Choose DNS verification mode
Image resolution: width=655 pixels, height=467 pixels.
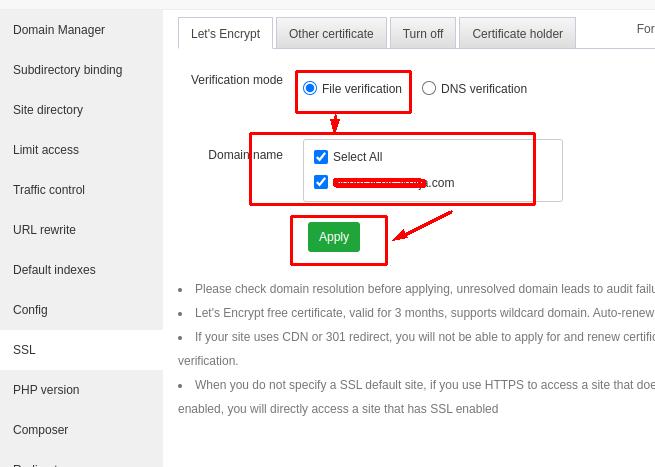pos(429,88)
